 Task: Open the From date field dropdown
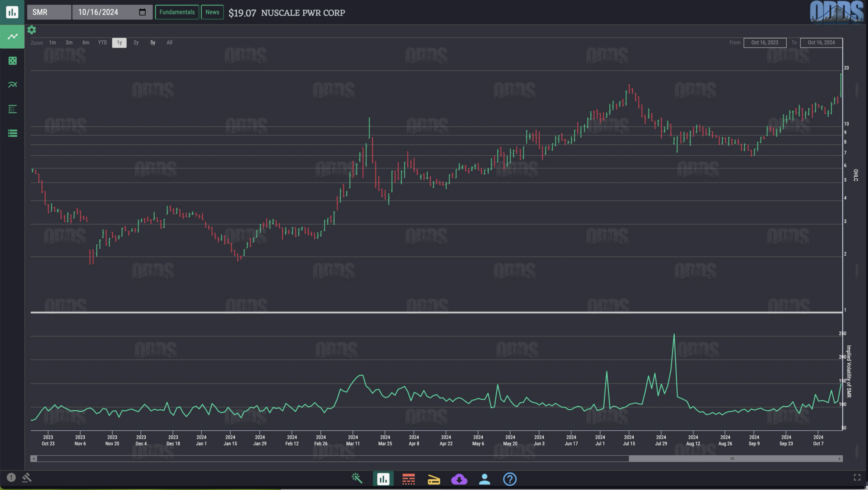tap(765, 43)
